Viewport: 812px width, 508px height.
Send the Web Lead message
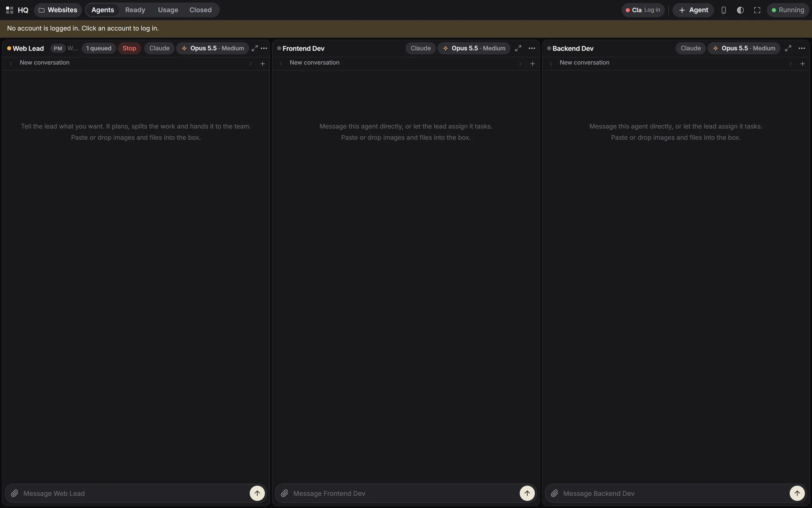(257, 493)
